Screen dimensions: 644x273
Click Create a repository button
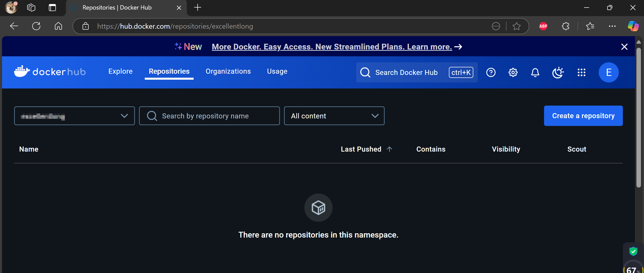pos(583,116)
